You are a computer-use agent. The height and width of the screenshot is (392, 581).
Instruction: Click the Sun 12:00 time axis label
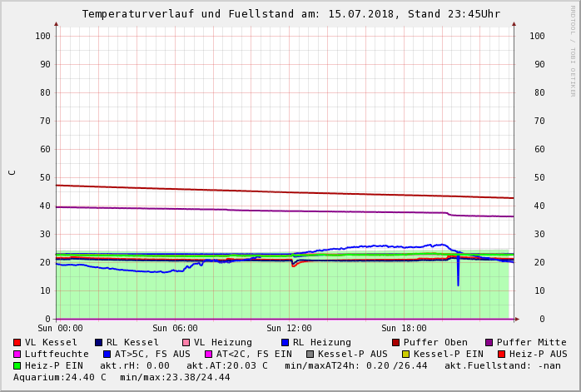[289, 329]
